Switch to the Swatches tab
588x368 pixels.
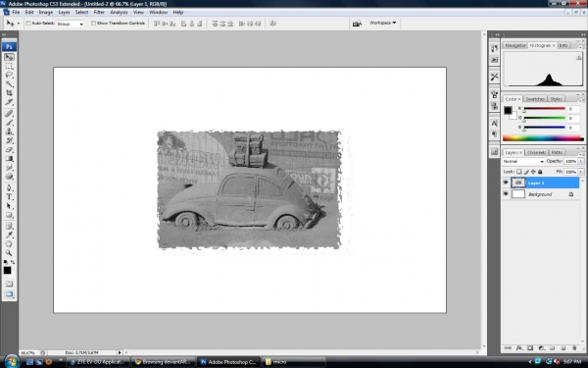tap(535, 99)
